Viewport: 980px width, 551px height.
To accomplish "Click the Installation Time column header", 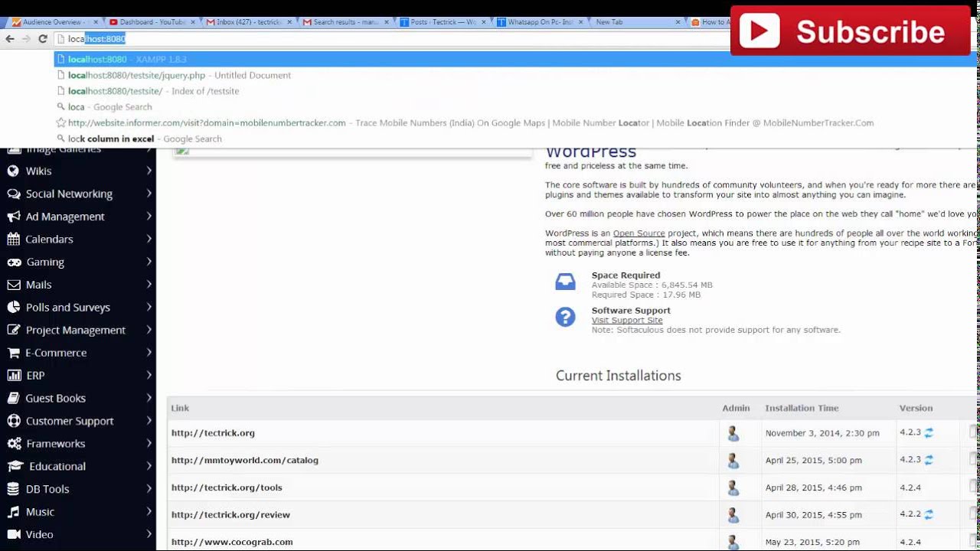I will pyautogui.click(x=802, y=409).
